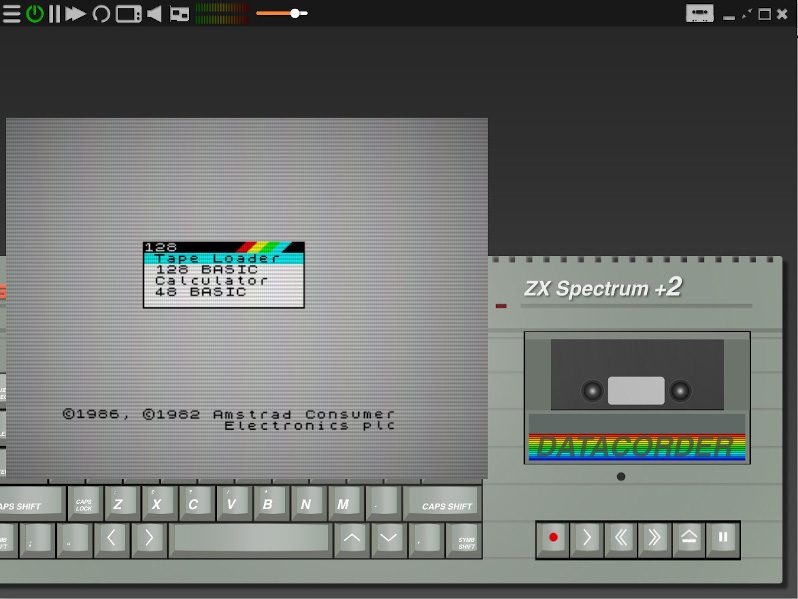Click the CAPS LOCK key
The width and height of the screenshot is (798, 599).
click(x=84, y=503)
